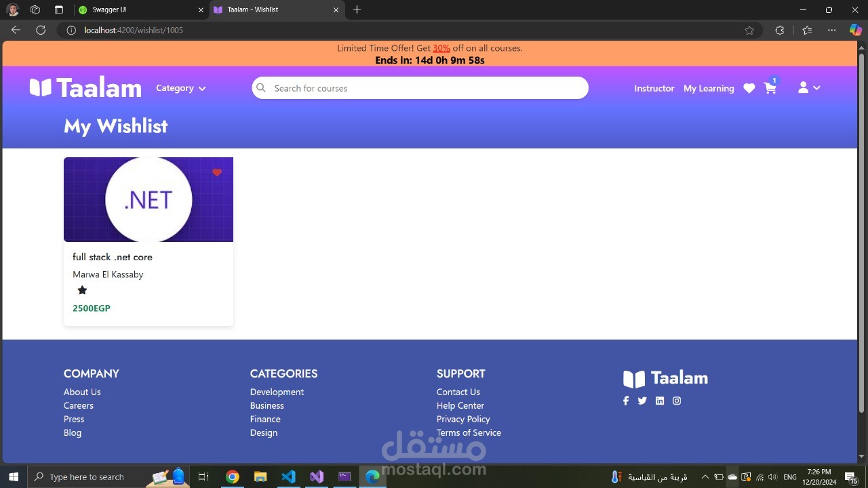Open File Explorer from taskbar
868x488 pixels.
(x=260, y=476)
